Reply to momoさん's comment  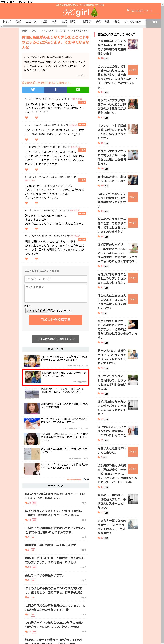coord(82,150)
